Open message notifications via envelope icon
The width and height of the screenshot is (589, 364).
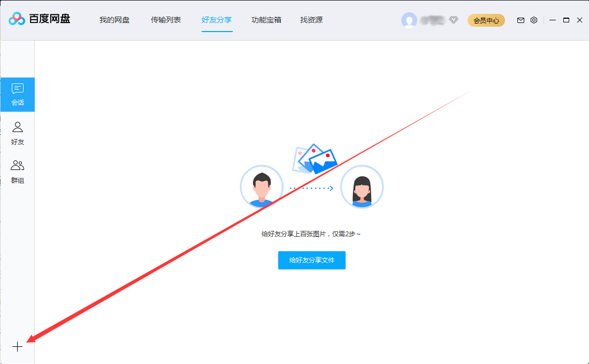point(520,20)
